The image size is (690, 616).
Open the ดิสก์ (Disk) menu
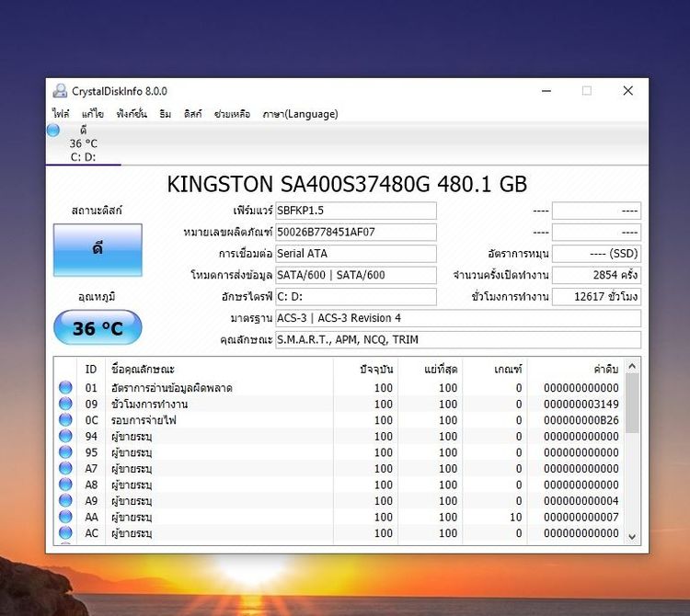(193, 114)
